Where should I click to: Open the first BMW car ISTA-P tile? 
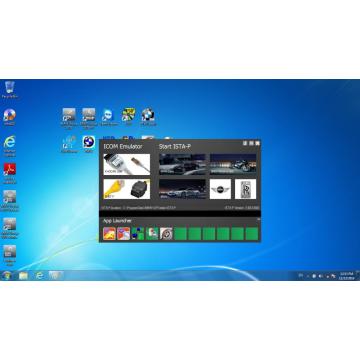(x=182, y=164)
